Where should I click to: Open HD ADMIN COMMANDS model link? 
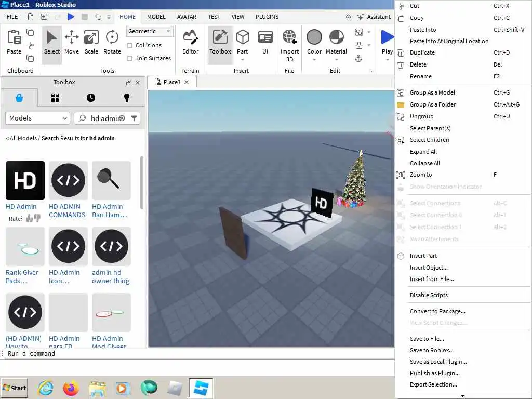tap(67, 211)
